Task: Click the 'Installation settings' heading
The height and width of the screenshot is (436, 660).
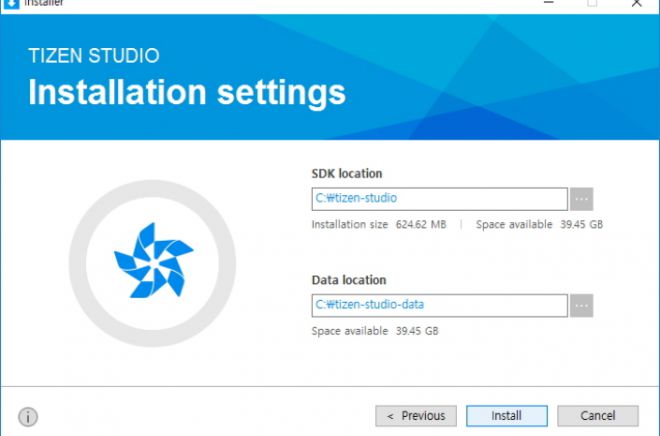Action: coord(187,93)
